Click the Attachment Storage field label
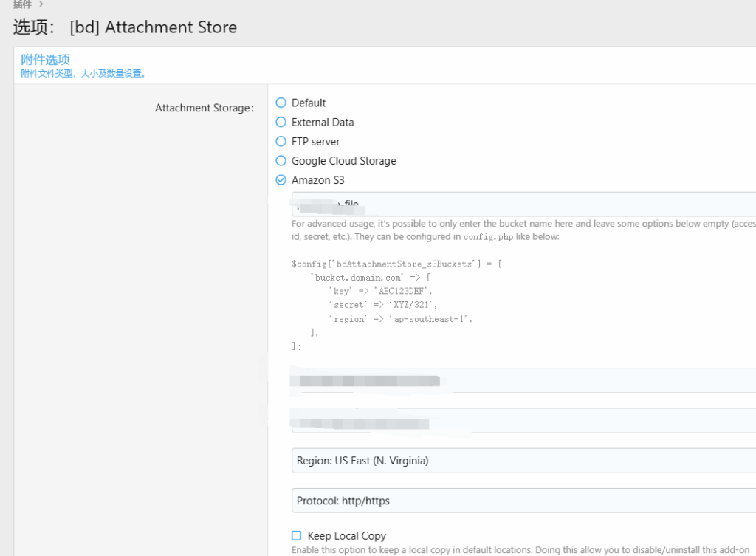 point(204,109)
